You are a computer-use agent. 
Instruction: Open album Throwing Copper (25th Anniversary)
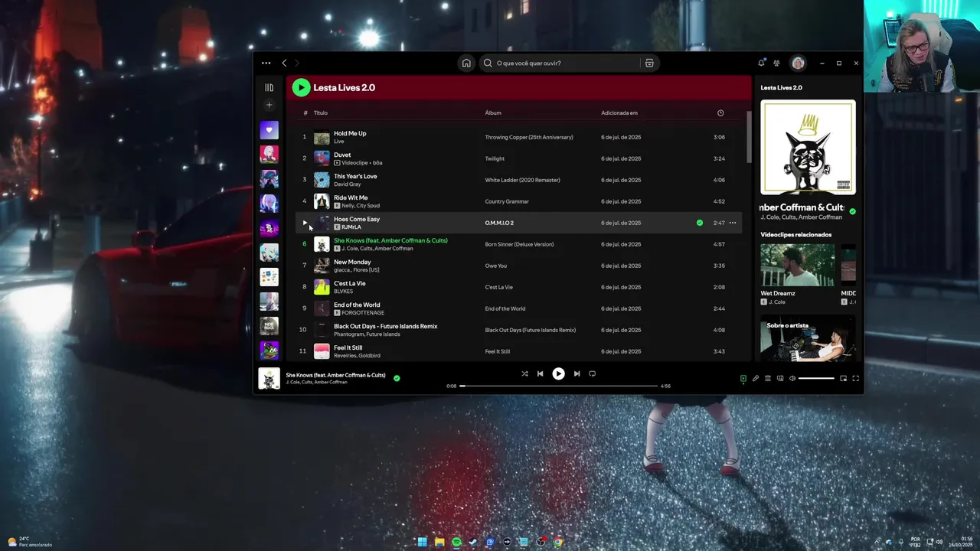tap(529, 137)
